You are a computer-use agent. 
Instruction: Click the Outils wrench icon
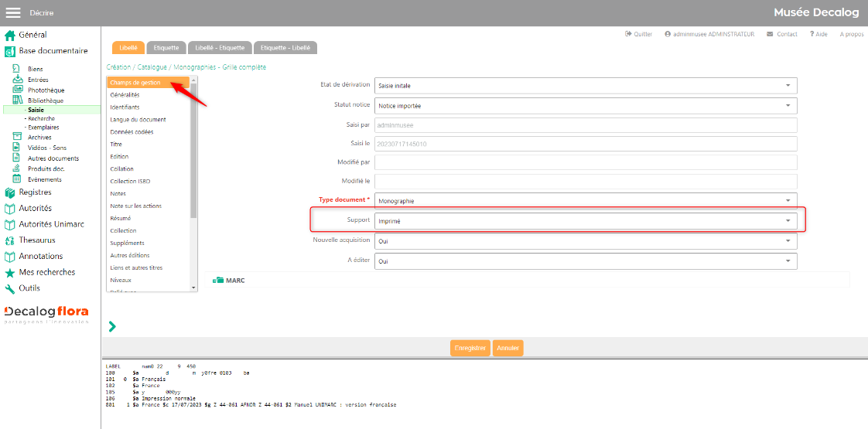coord(10,288)
